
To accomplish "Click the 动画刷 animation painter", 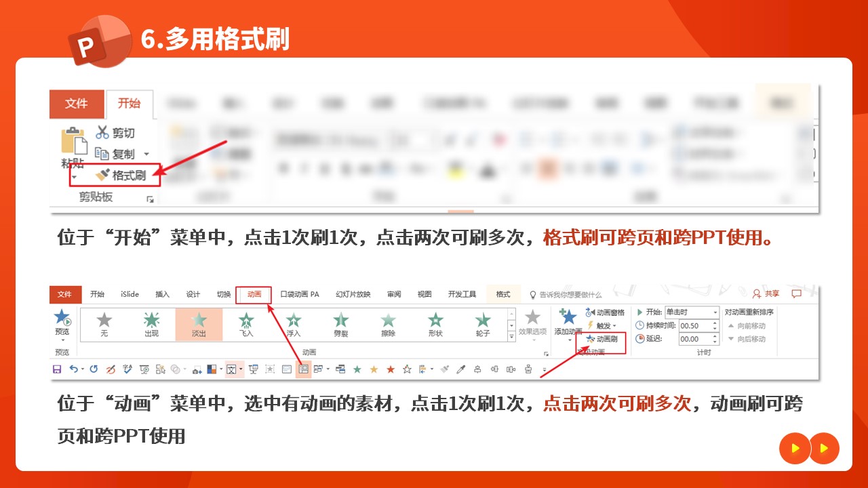I will tap(602, 338).
